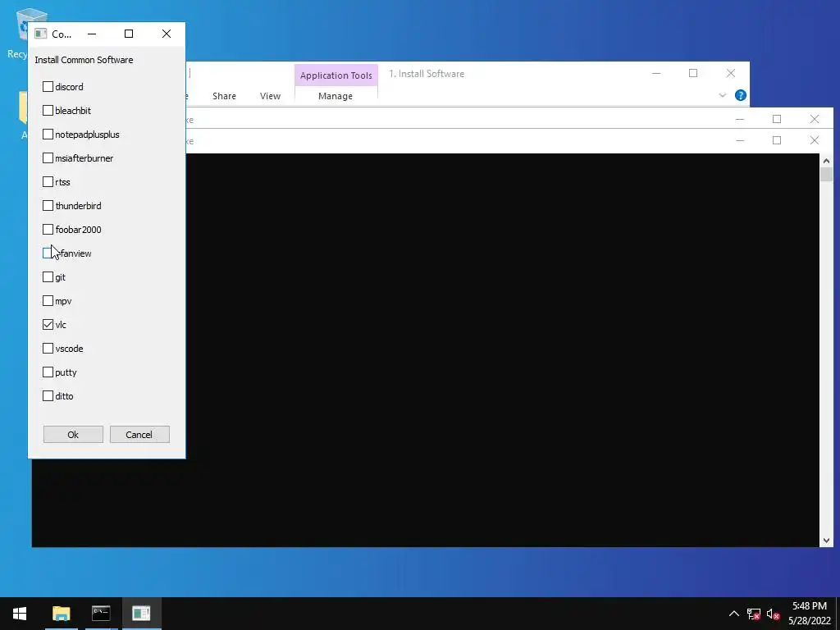Check the git checkbox

pos(48,277)
